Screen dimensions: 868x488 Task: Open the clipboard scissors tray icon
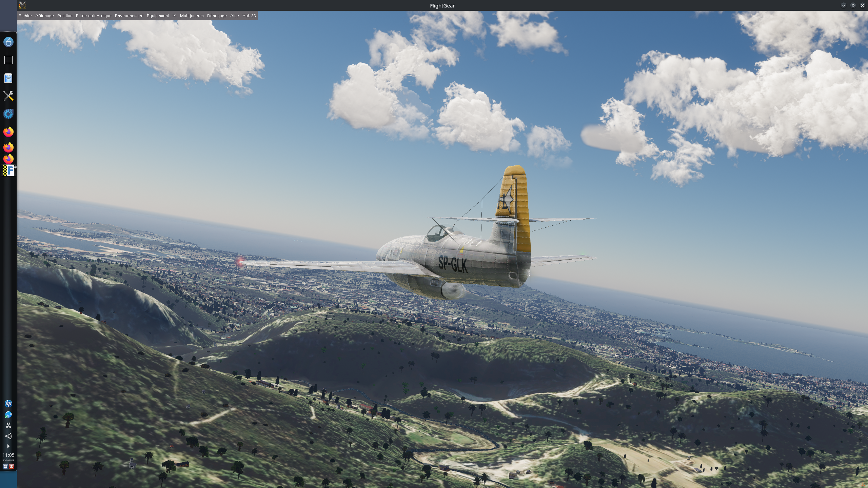click(x=8, y=425)
